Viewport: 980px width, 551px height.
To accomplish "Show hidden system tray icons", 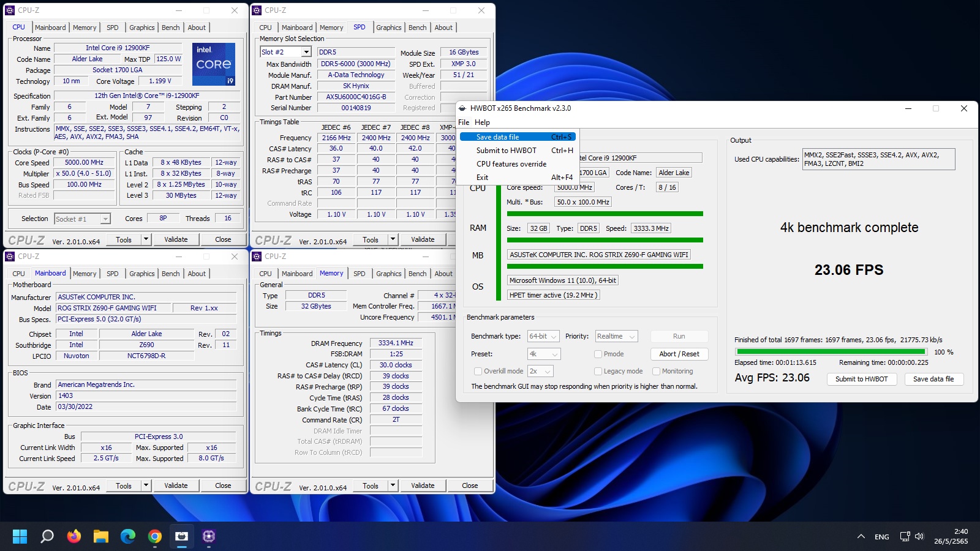I will coord(861,536).
